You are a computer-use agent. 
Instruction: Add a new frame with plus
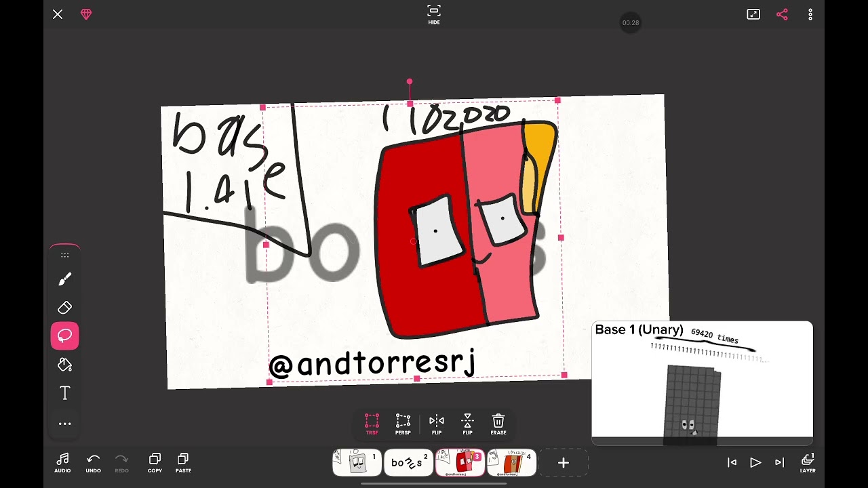click(563, 463)
